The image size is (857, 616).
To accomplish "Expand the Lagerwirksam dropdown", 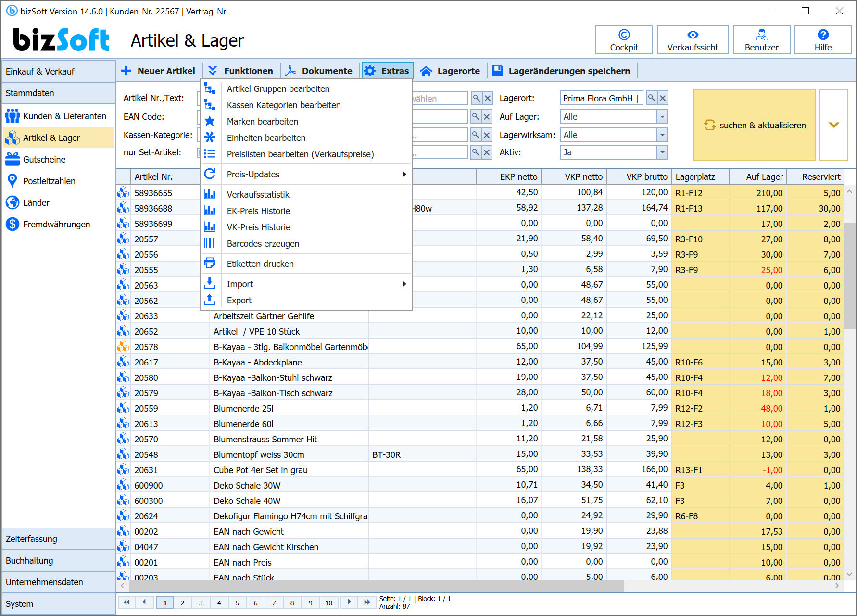I will (x=662, y=135).
